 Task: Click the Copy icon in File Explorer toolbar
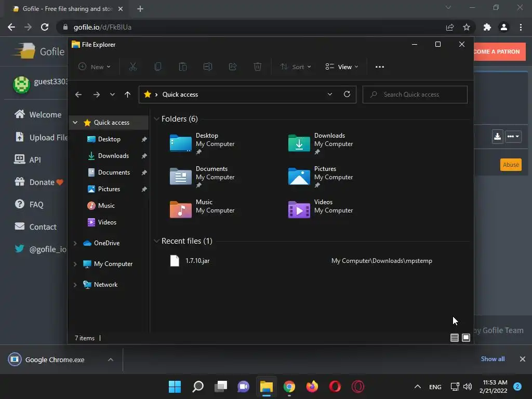coord(158,67)
